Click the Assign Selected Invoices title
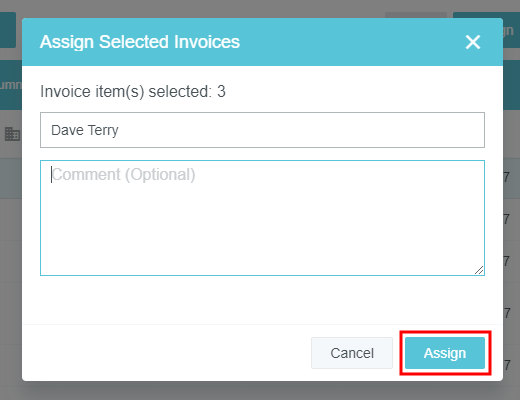Image resolution: width=520 pixels, height=400 pixels. point(140,42)
